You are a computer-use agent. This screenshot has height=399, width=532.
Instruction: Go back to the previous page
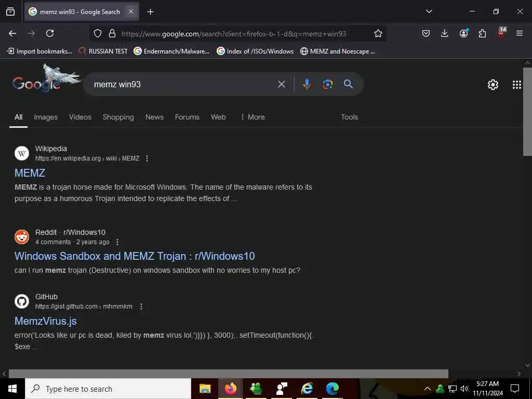point(12,33)
